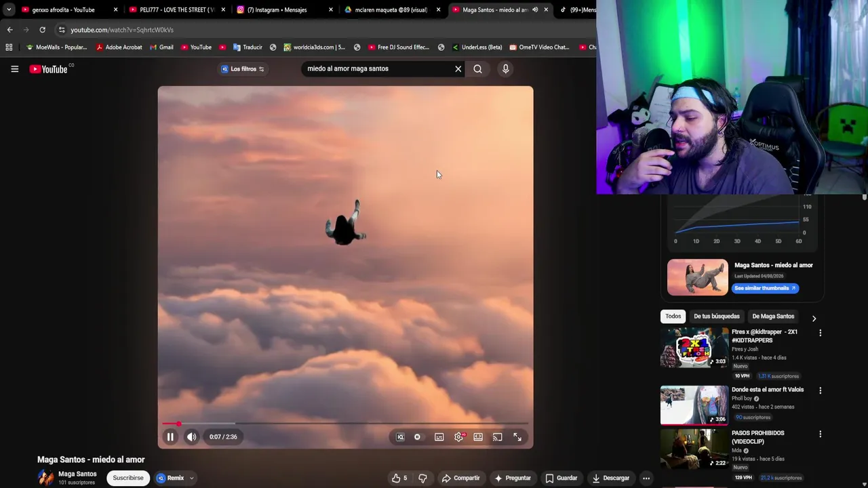Subscribe with the Suscribirse button
The width and height of the screenshot is (868, 488).
128,478
